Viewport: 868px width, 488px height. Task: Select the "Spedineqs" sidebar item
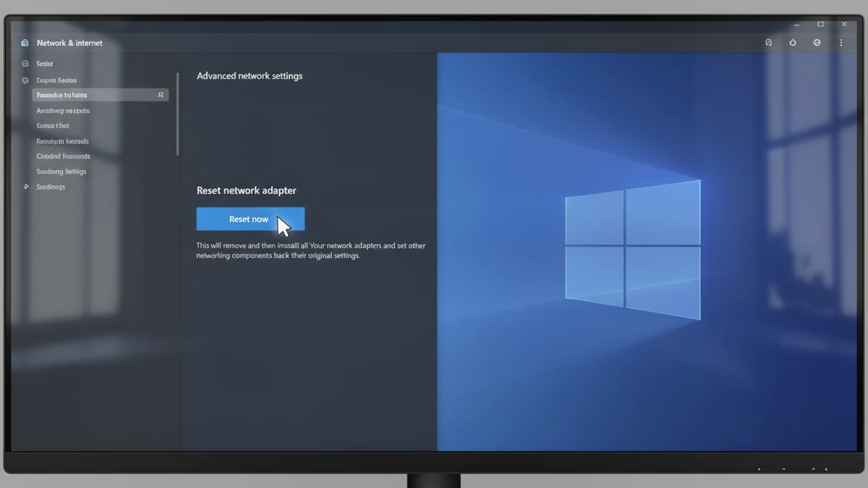(51, 187)
